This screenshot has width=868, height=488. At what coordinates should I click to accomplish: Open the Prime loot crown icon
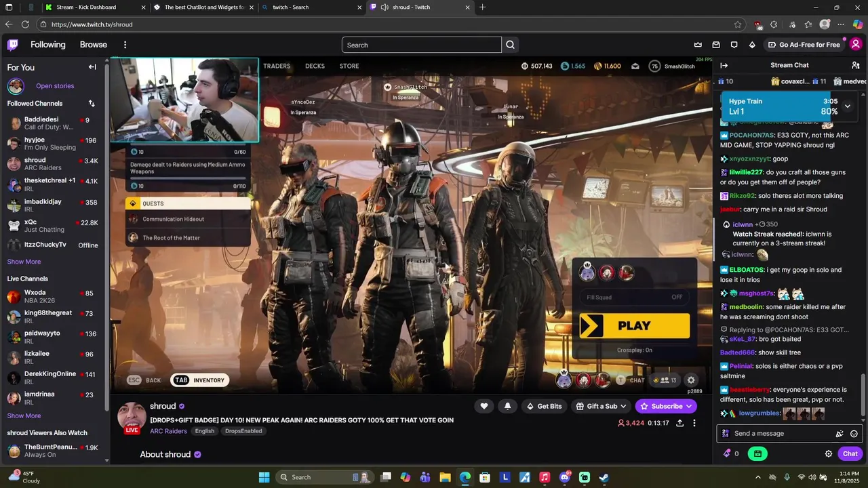698,45
